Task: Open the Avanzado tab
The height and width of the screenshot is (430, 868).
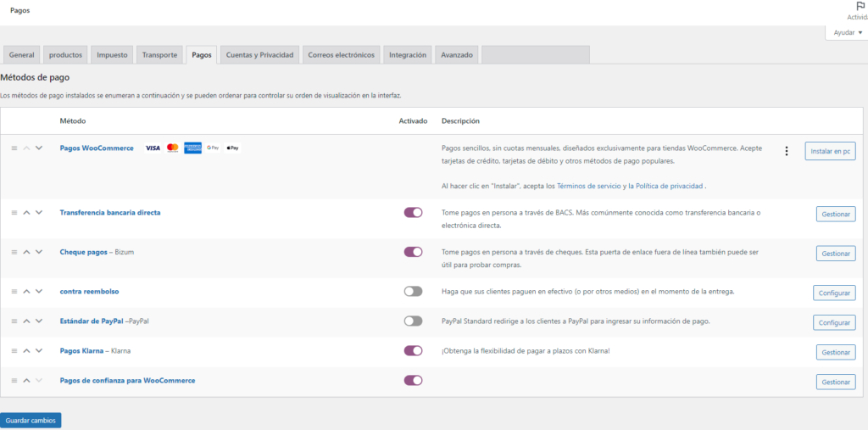Action: 457,55
